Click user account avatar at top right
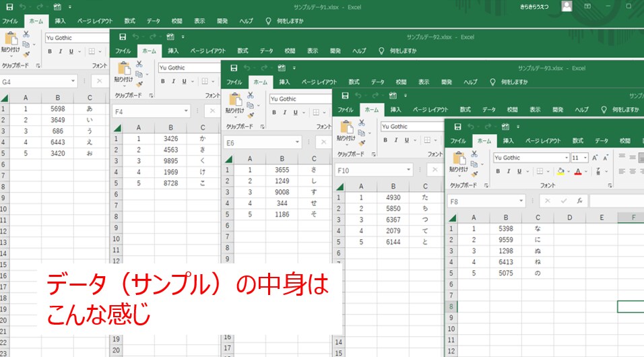644x357 pixels. coord(567,6)
